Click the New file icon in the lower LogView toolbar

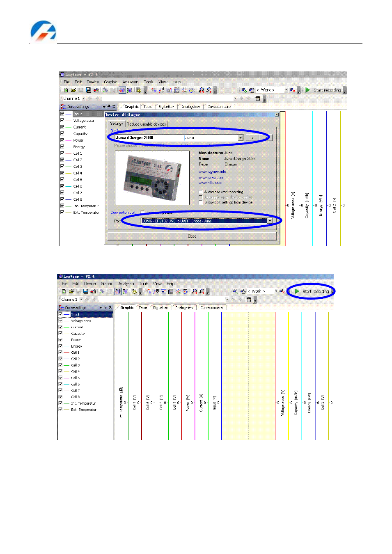click(64, 291)
